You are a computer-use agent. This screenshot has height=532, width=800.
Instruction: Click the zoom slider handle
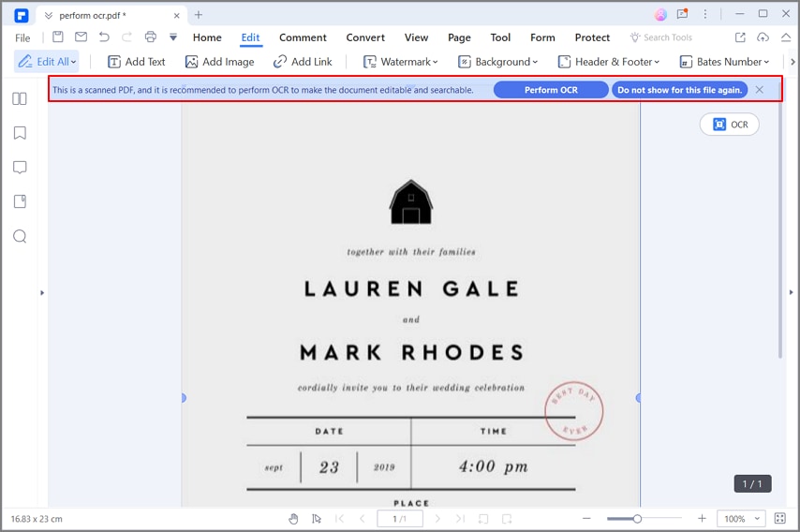tap(637, 518)
